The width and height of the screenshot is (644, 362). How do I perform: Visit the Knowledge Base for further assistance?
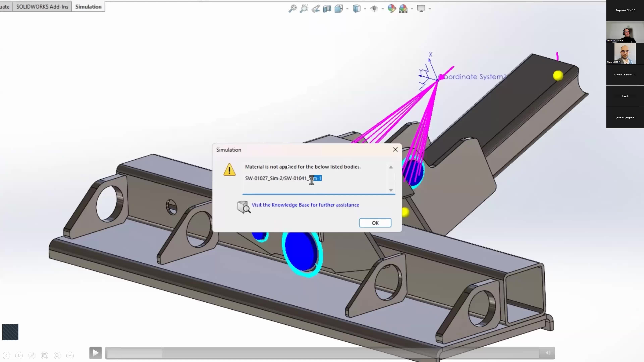(305, 205)
